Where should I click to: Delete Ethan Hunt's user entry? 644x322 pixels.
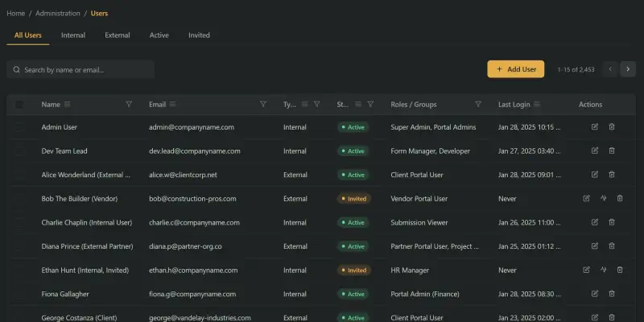(x=620, y=270)
